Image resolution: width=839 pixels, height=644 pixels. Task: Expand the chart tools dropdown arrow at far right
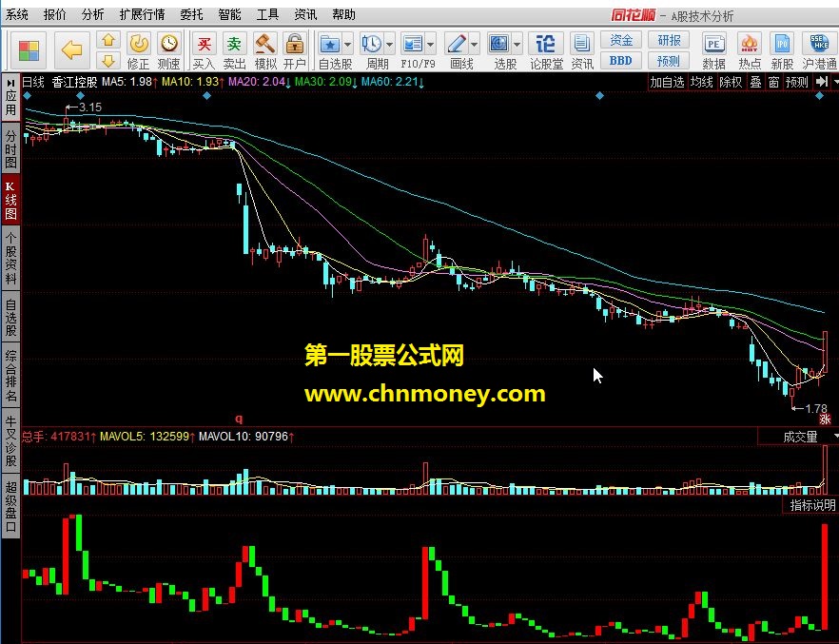[835, 82]
